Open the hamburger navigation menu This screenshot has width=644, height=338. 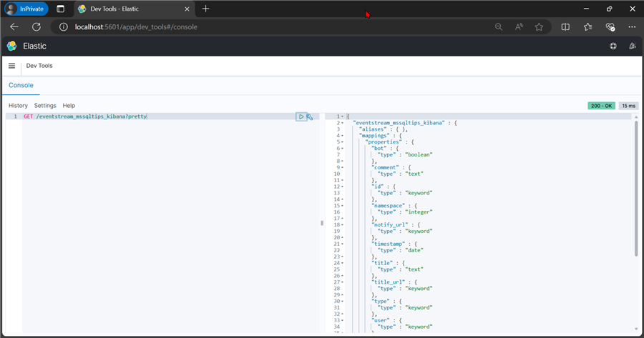tap(11, 66)
